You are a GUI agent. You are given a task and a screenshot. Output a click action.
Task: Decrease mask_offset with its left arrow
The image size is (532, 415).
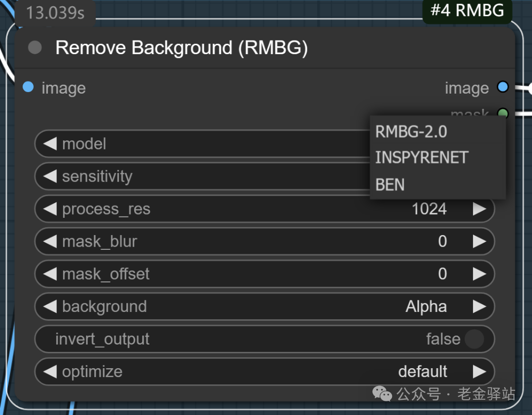(x=50, y=274)
